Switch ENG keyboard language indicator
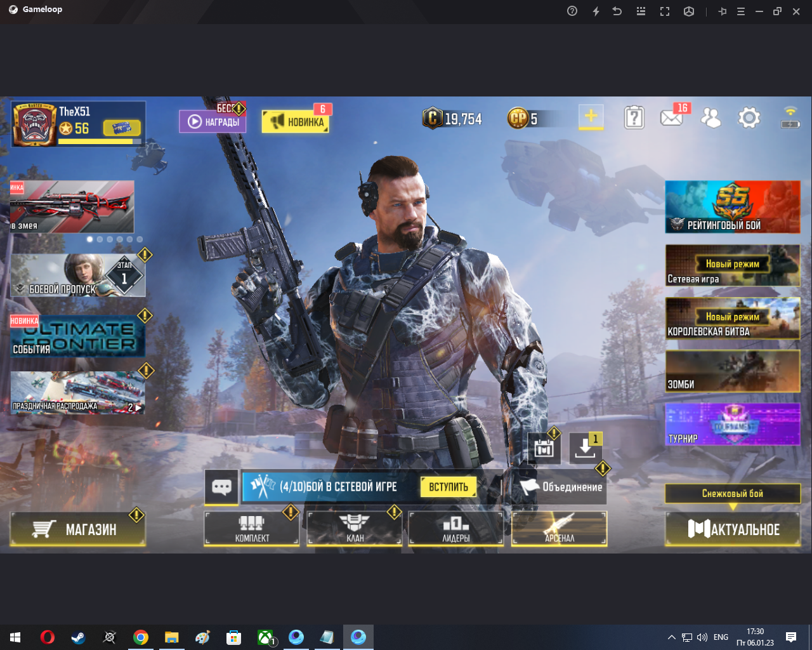 tap(721, 637)
